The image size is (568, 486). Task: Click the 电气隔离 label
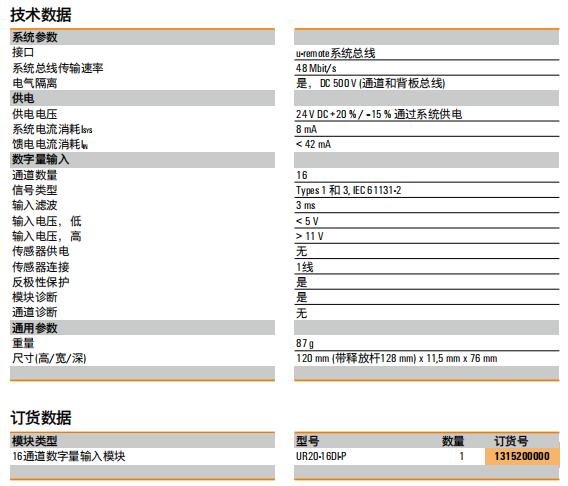[35, 83]
